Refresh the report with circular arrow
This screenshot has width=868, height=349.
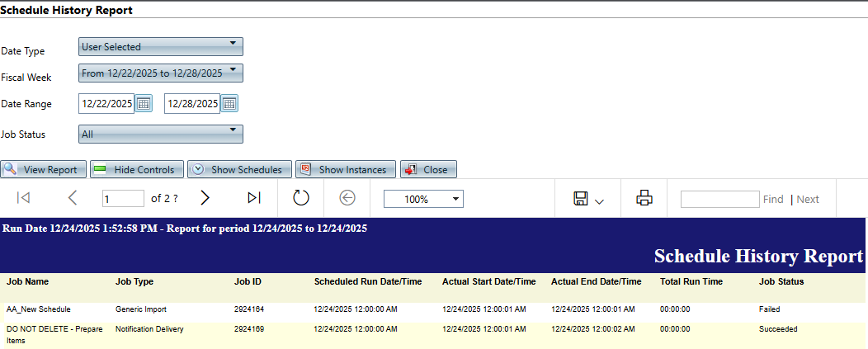tap(301, 198)
